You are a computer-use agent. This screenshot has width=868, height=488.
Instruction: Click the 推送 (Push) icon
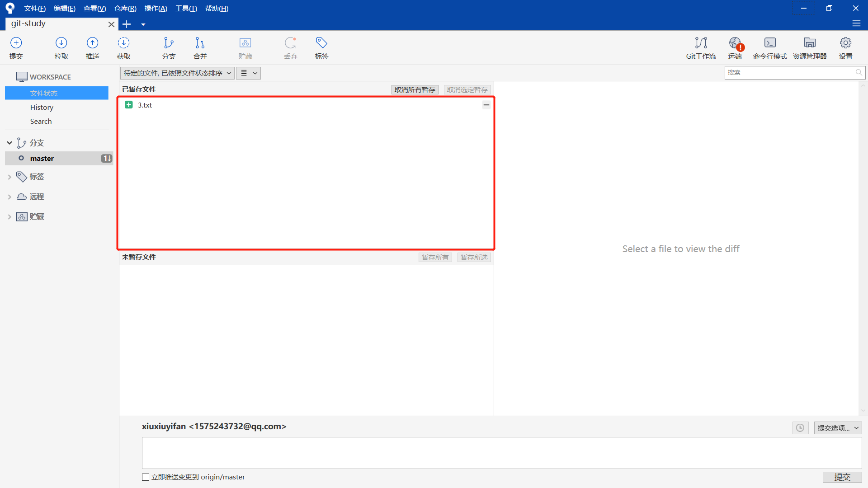(92, 47)
